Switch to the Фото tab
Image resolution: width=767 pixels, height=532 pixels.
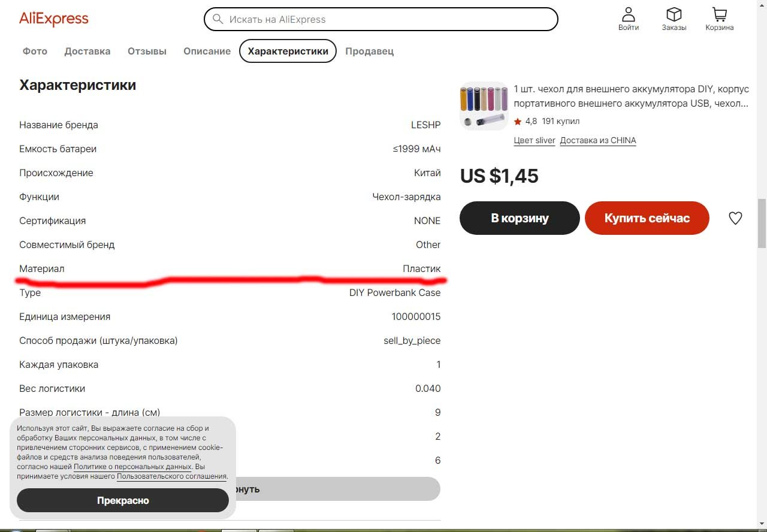[35, 51]
